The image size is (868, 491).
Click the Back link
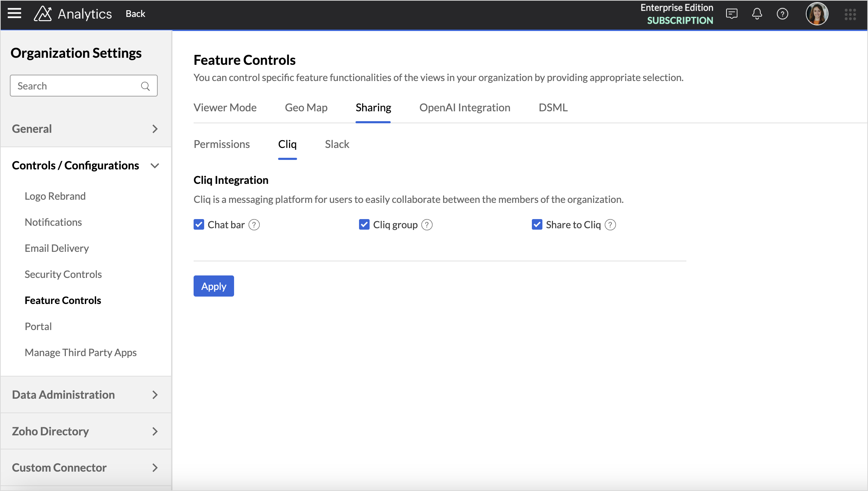135,14
